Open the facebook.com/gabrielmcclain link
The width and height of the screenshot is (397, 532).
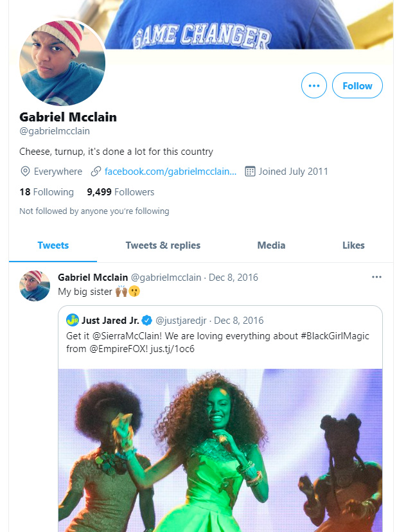[x=170, y=172]
